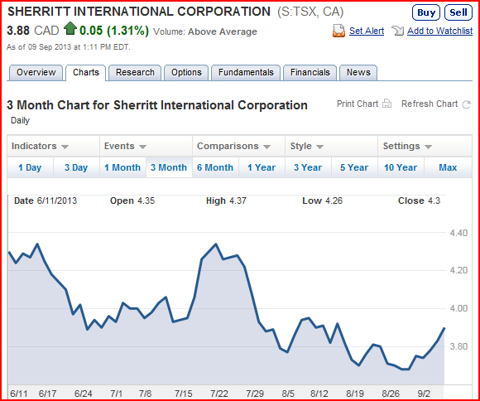Show the Max chart range
The image size is (480, 401).
(448, 167)
